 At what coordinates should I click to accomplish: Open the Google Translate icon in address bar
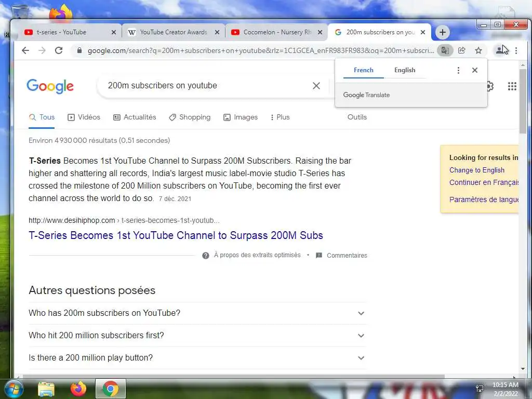point(445,50)
